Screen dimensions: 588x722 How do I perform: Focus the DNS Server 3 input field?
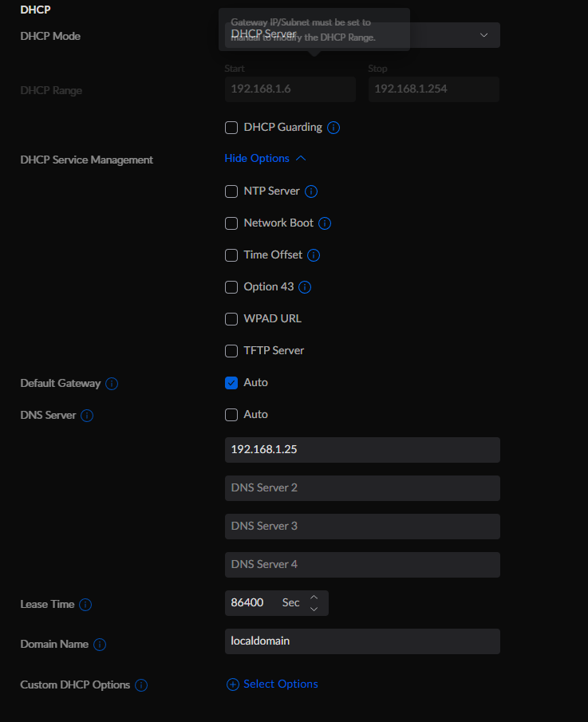click(362, 527)
